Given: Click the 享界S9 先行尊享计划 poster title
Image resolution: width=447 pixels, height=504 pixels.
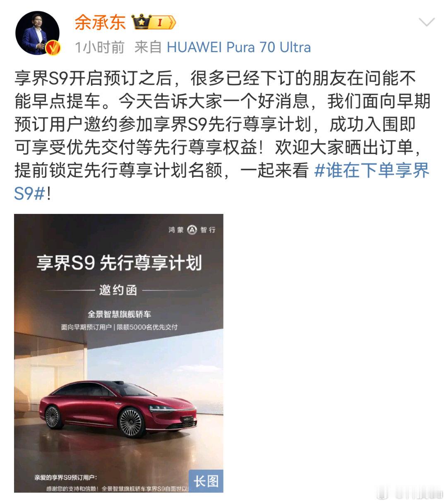Looking at the screenshot, I should [119, 263].
